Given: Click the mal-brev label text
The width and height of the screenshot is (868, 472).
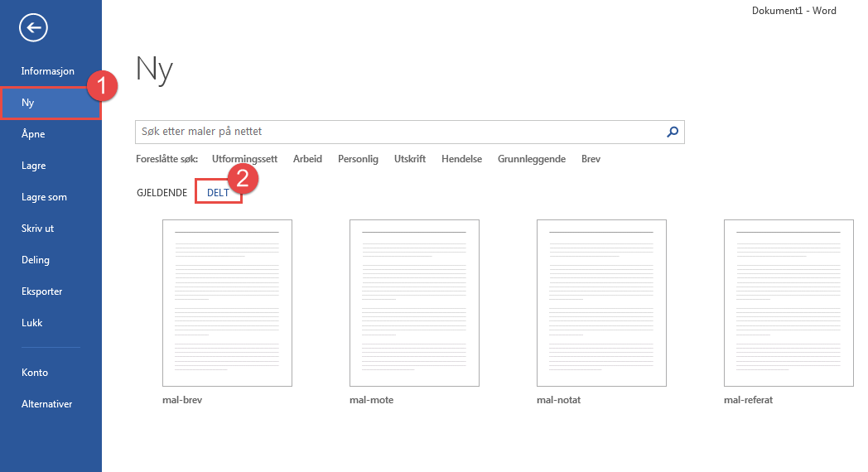Looking at the screenshot, I should (182, 399).
